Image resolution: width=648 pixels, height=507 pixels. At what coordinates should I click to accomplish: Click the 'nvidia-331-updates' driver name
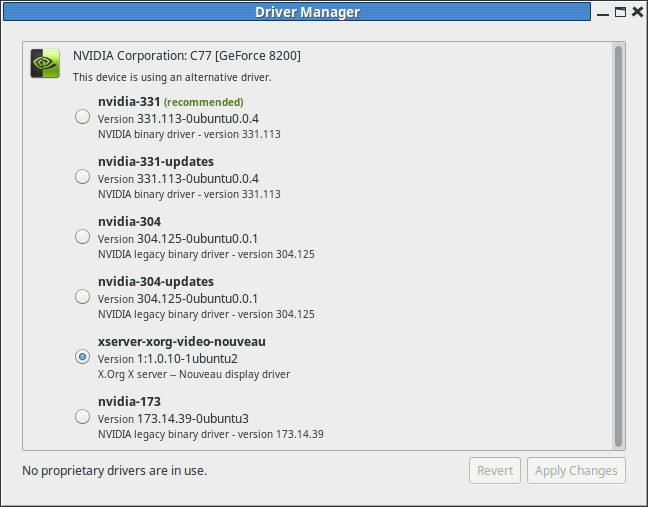tap(156, 162)
